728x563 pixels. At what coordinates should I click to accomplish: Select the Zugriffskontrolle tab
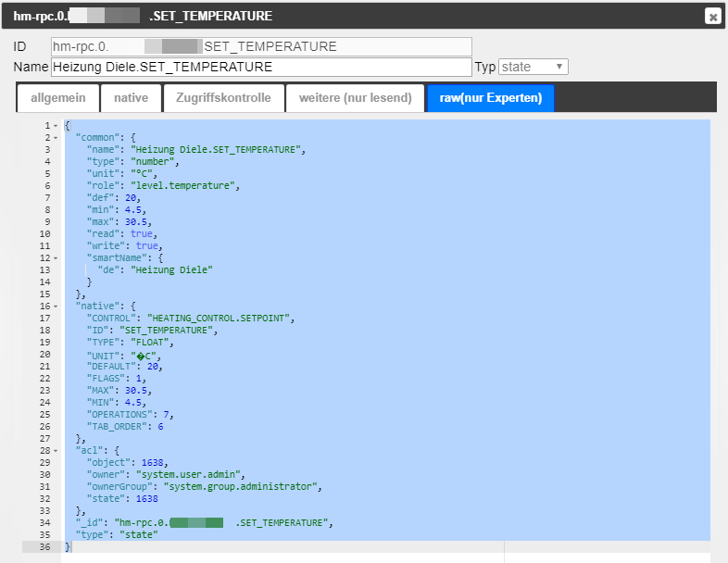pyautogui.click(x=222, y=97)
